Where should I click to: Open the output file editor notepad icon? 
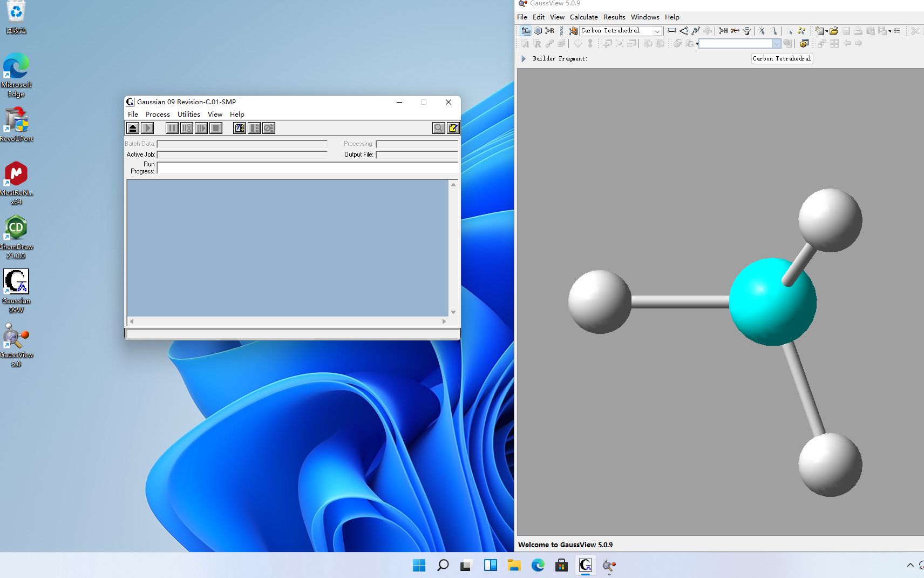coord(453,128)
